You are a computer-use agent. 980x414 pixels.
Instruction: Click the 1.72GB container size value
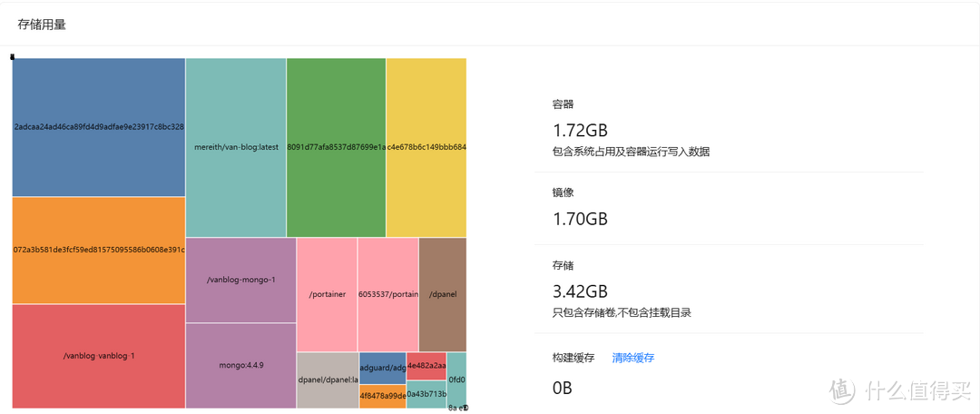tap(580, 131)
